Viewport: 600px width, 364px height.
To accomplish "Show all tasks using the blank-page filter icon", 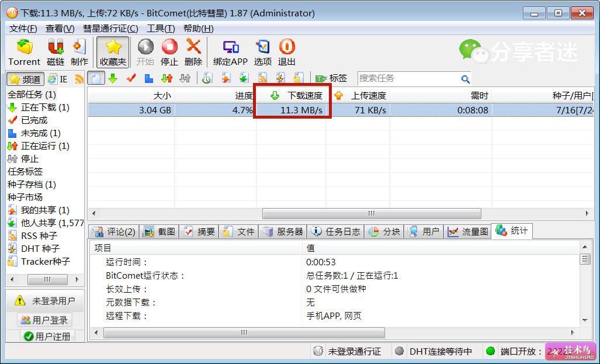I will [x=96, y=78].
